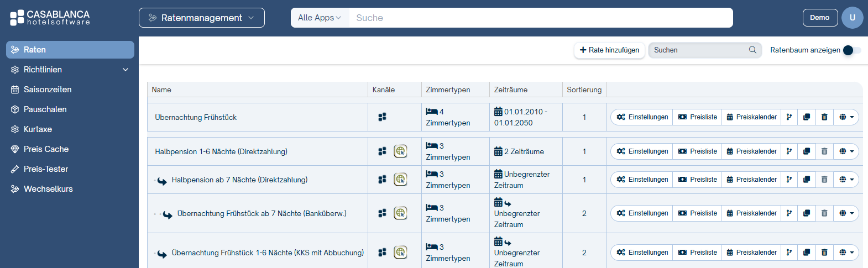
Task: Click Casablanca channel icon in Halbpension 1-6 Nächte row
Action: pyautogui.click(x=382, y=151)
